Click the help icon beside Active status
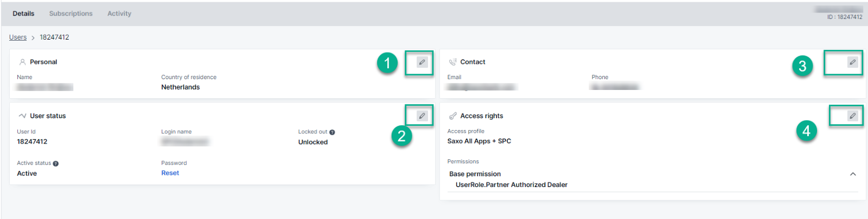The width and height of the screenshot is (868, 219). (56, 164)
